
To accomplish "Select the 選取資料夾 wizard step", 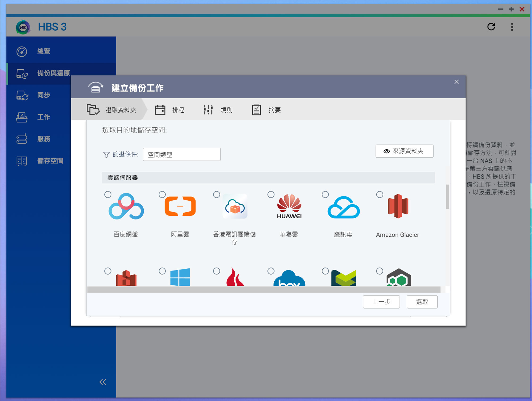I will pos(112,110).
